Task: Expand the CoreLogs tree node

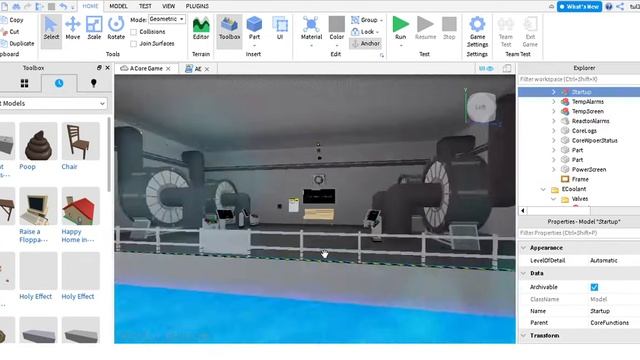Action: tap(554, 131)
